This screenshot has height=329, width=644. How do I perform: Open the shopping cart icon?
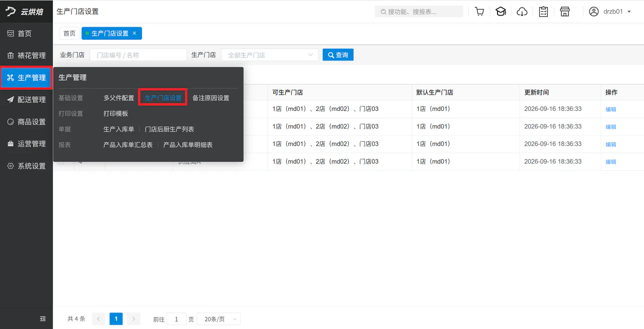pos(479,12)
